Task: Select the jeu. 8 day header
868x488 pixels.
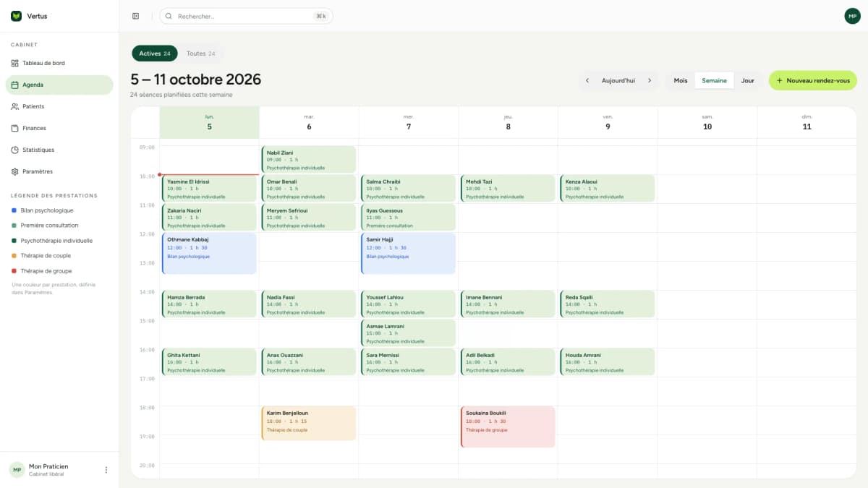Action: (508, 122)
